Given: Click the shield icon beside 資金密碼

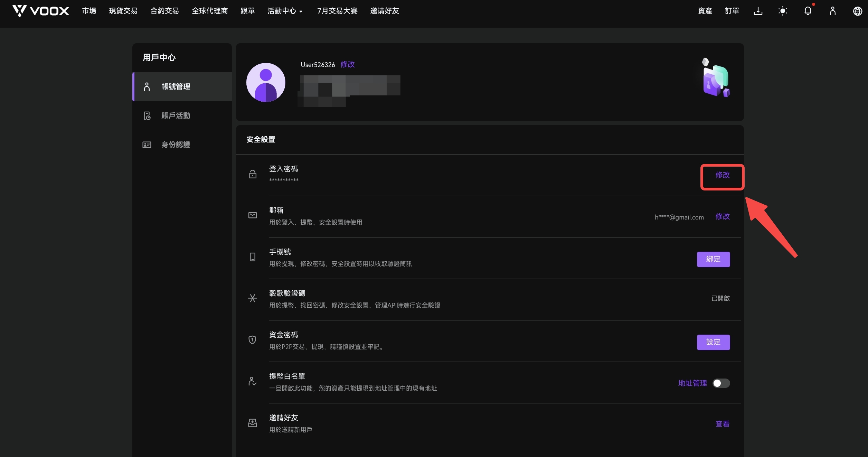Looking at the screenshot, I should [x=253, y=340].
